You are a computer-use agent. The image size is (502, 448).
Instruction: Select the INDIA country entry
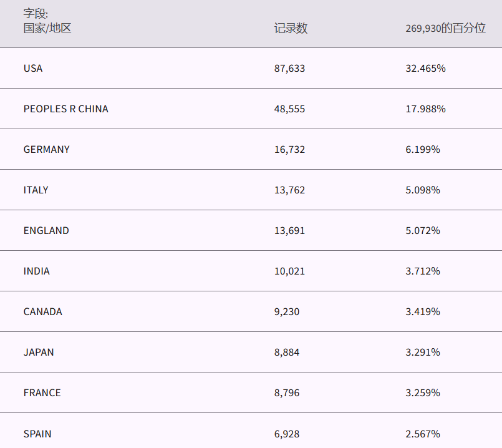coord(36,271)
